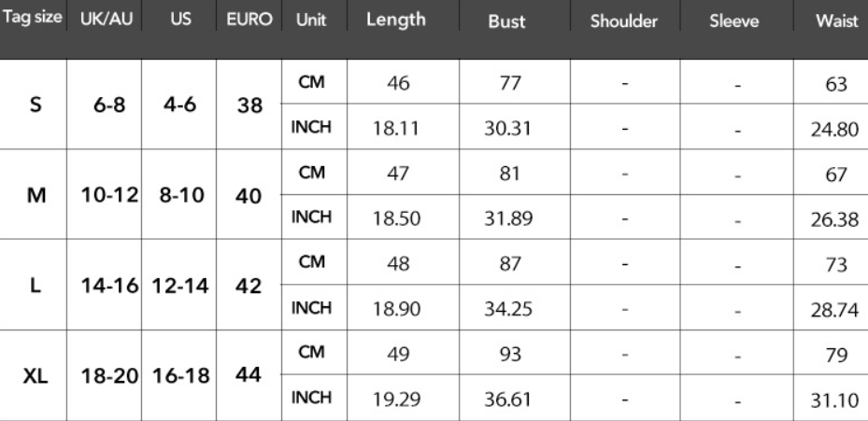Image resolution: width=868 pixels, height=421 pixels.
Task: Click the Bust column header
Action: point(506,21)
